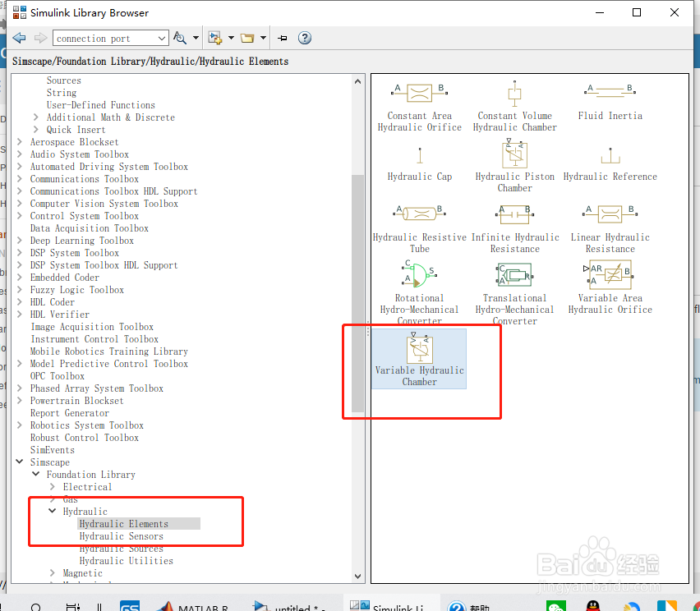Select Linear Hydraulic Resistance block

coord(610,229)
